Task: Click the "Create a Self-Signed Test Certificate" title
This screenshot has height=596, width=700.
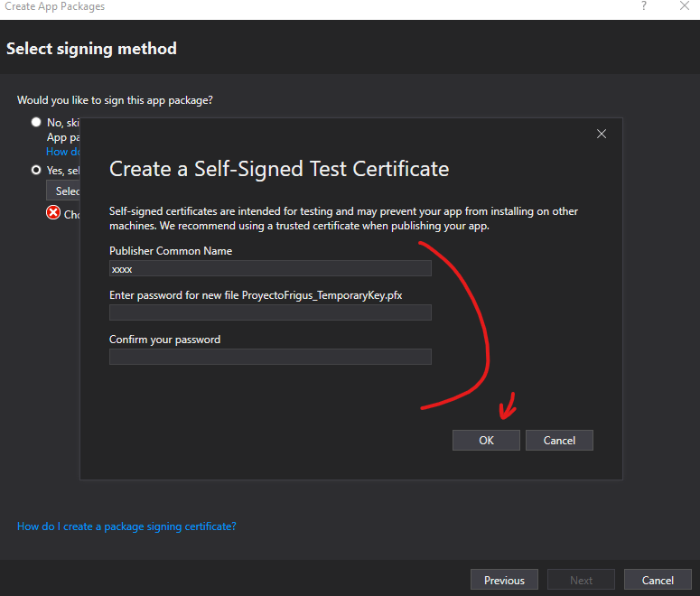Action: [x=279, y=169]
